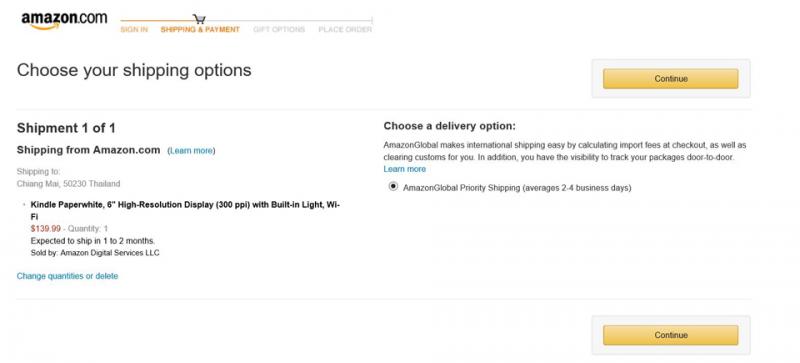The height and width of the screenshot is (363, 800).
Task: Click the bottom Continue button
Action: click(670, 335)
